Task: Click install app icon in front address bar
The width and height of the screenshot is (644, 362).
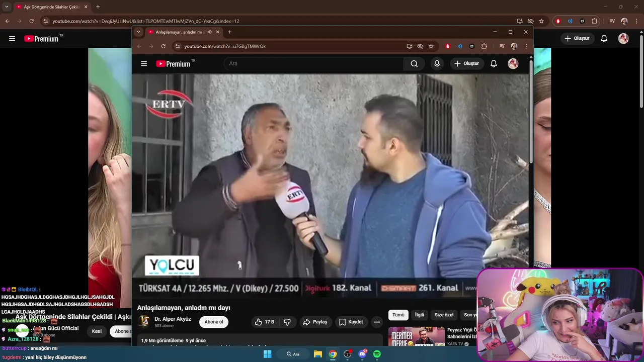Action: (410, 46)
